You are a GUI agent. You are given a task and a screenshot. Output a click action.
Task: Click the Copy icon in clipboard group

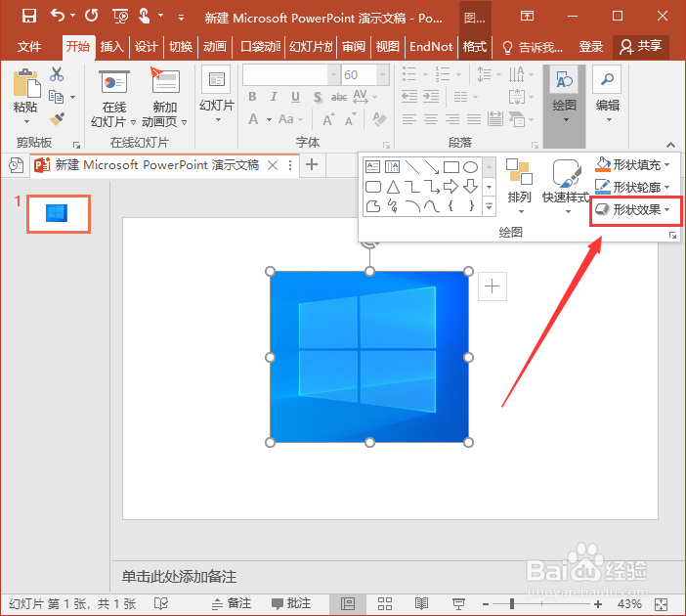57,97
